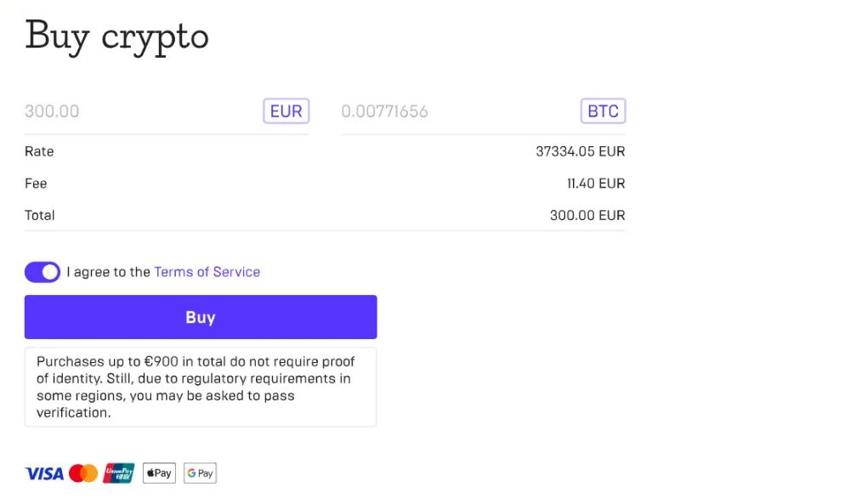Click the Total value 300.00 EUR

click(587, 215)
